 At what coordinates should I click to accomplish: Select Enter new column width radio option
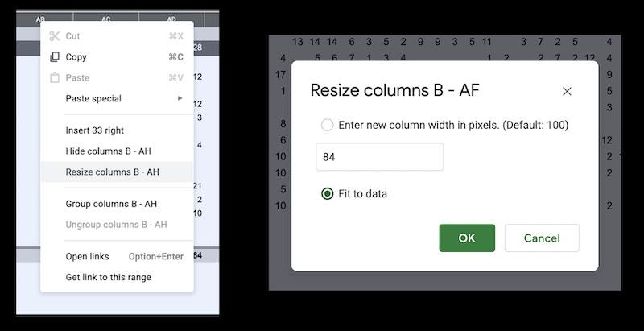tap(328, 125)
